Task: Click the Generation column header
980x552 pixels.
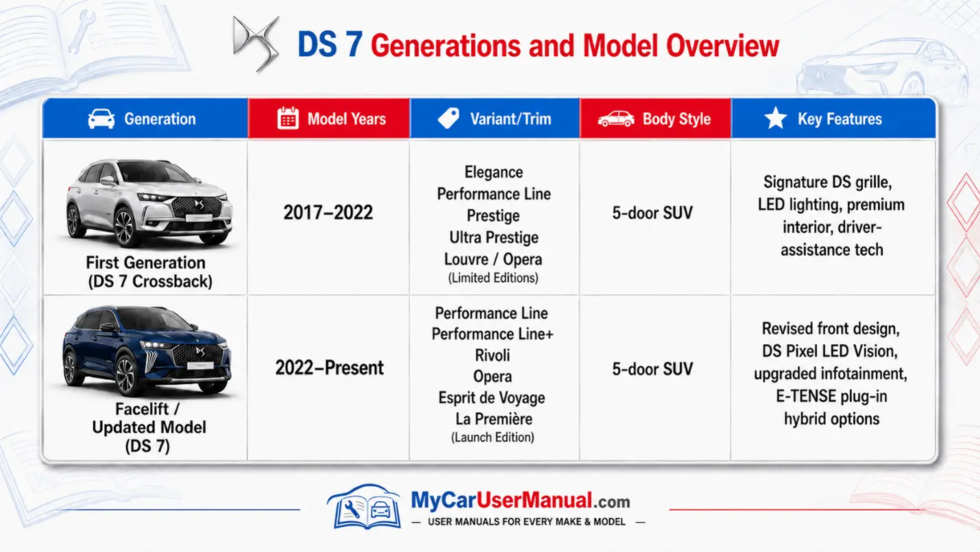Action: [145, 119]
